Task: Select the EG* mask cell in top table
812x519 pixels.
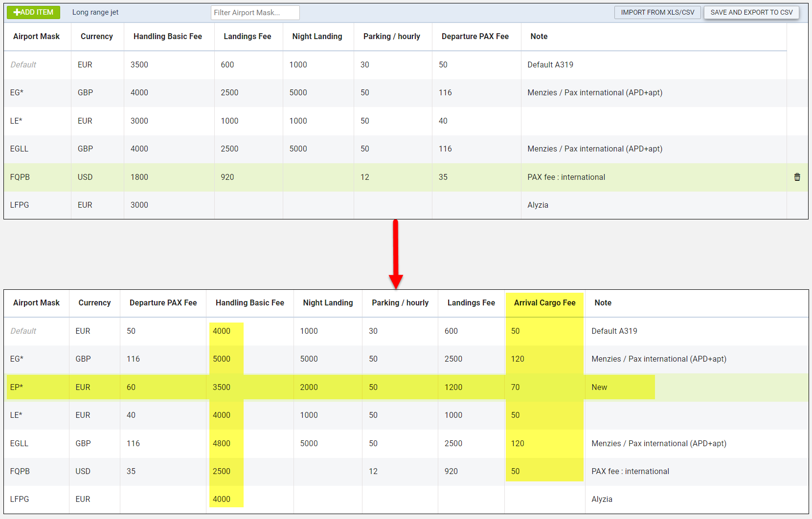Action: pyautogui.click(x=17, y=92)
